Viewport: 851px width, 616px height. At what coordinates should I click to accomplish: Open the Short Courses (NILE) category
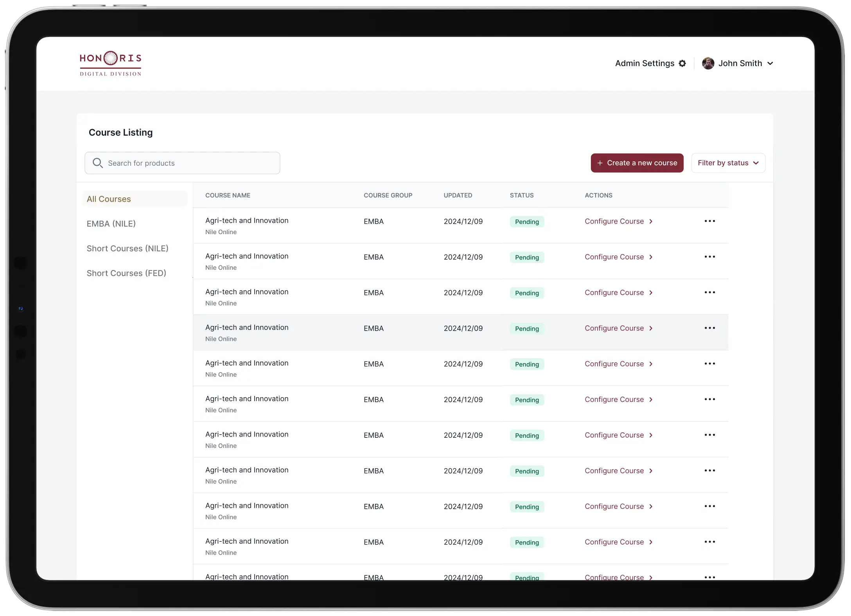[x=127, y=249]
